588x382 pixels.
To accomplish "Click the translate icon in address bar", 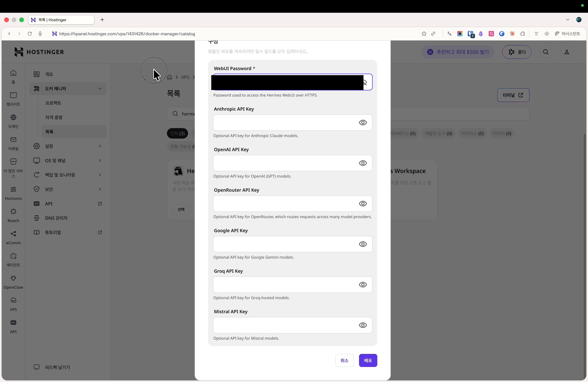I will pos(449,34).
